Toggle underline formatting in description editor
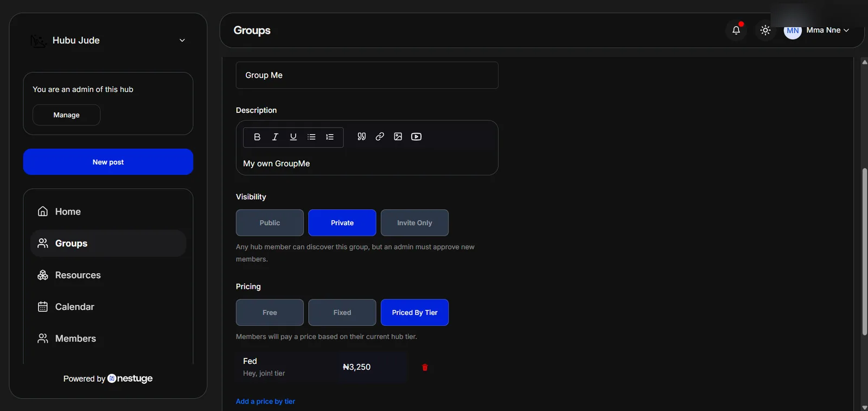Image resolution: width=868 pixels, height=411 pixels. [x=293, y=137]
